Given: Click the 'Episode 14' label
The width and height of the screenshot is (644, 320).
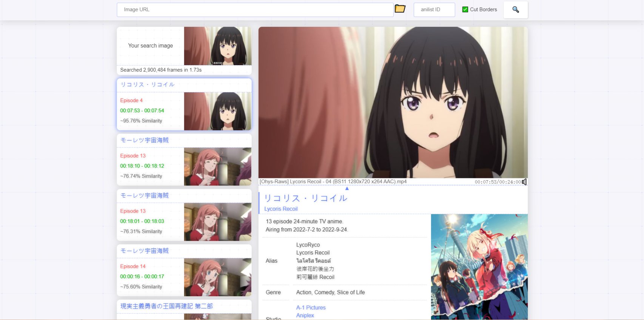Looking at the screenshot, I should (133, 266).
